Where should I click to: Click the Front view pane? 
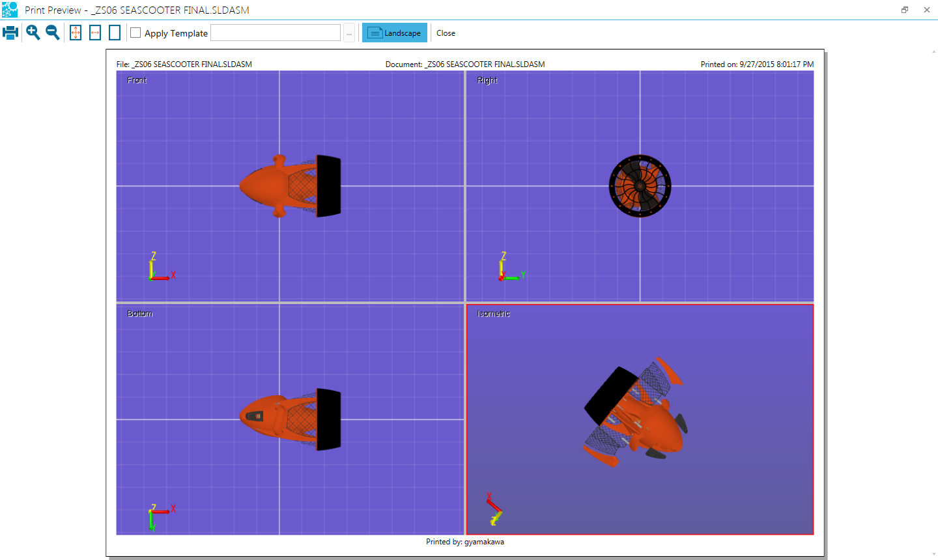coord(290,186)
